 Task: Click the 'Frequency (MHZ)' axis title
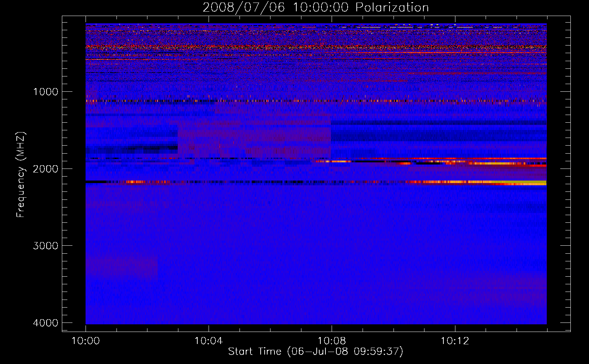coord(21,175)
